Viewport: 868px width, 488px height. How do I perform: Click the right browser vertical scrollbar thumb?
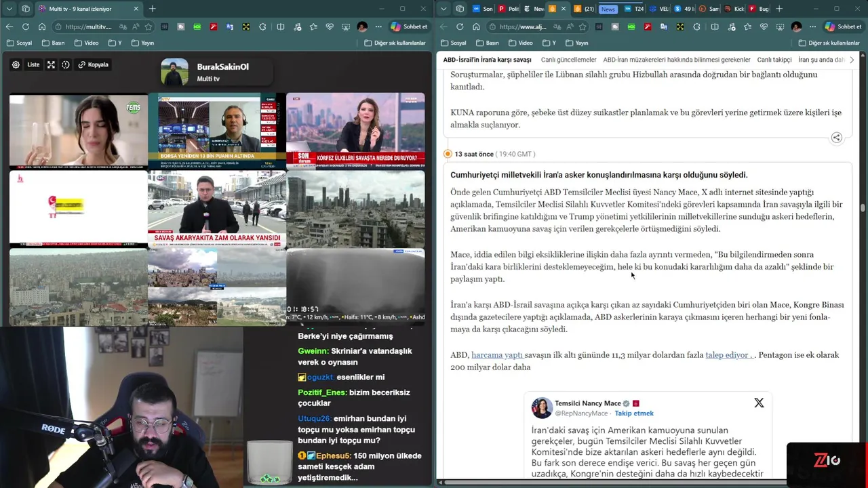pos(863,207)
